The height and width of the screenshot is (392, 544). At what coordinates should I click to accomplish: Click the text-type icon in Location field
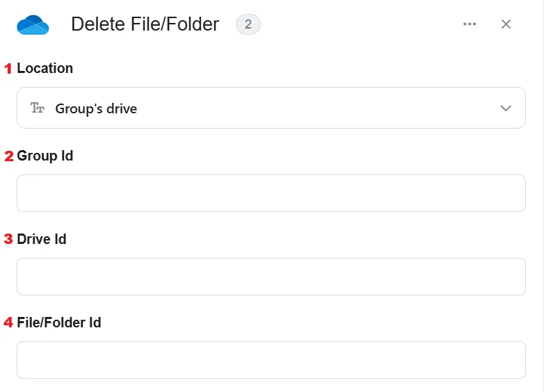tap(38, 108)
